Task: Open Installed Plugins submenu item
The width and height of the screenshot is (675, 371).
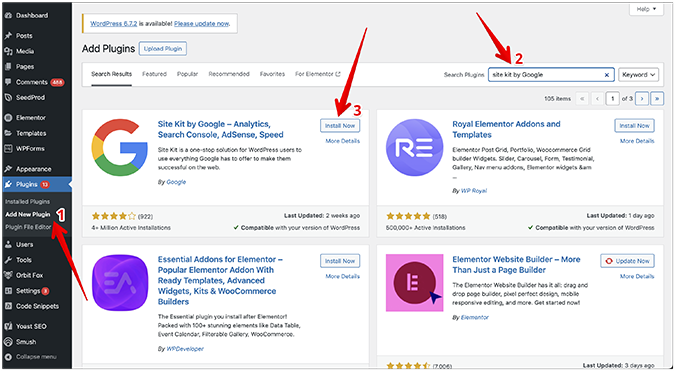Action: point(28,201)
